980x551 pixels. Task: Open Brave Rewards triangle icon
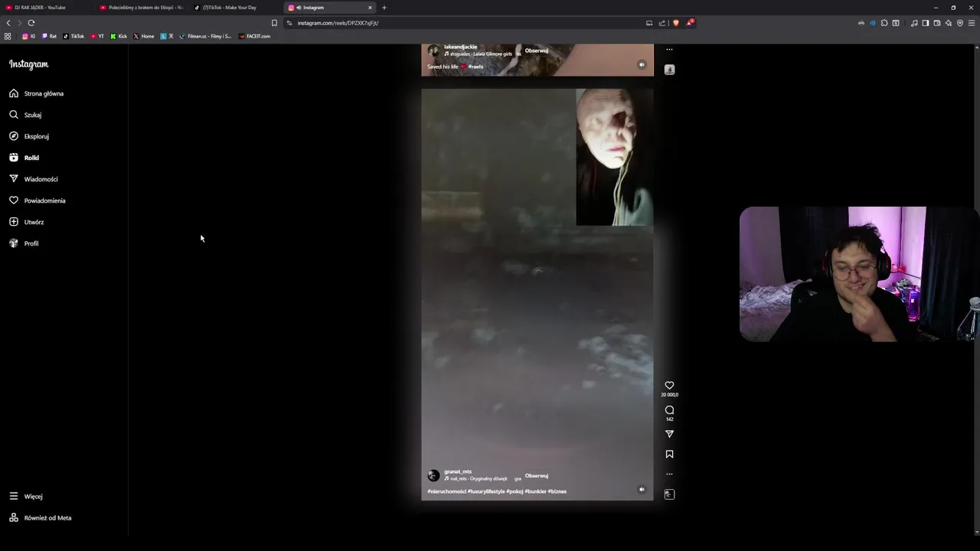click(x=689, y=23)
